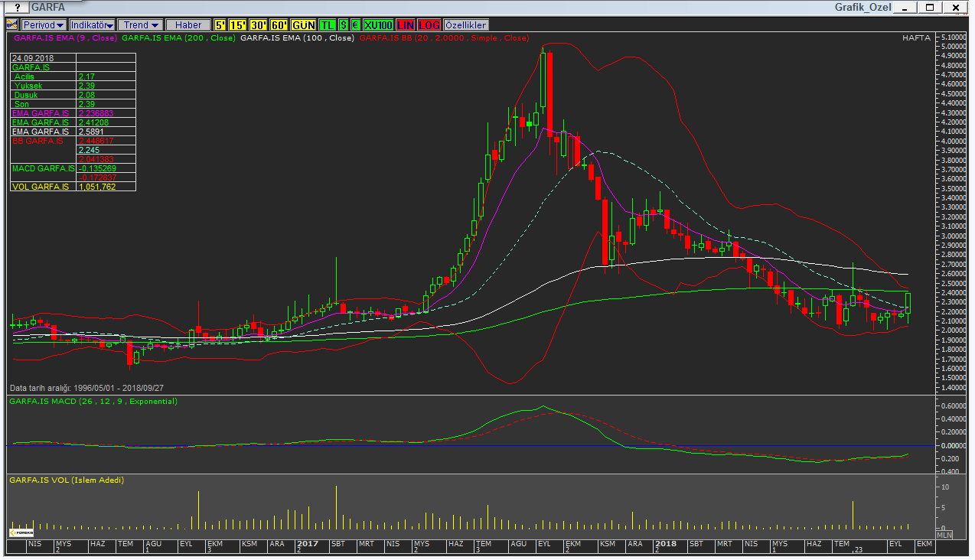Click the 2017 year marker on timeline

pyautogui.click(x=308, y=543)
